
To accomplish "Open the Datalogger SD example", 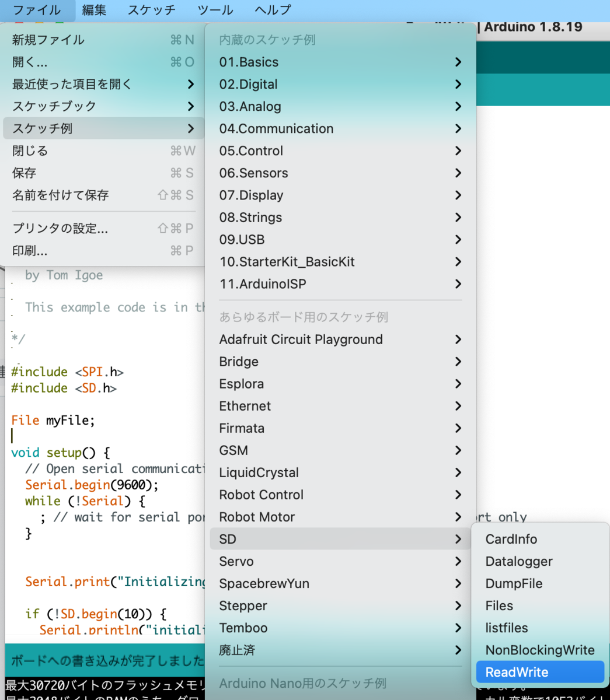I will (x=541, y=561).
